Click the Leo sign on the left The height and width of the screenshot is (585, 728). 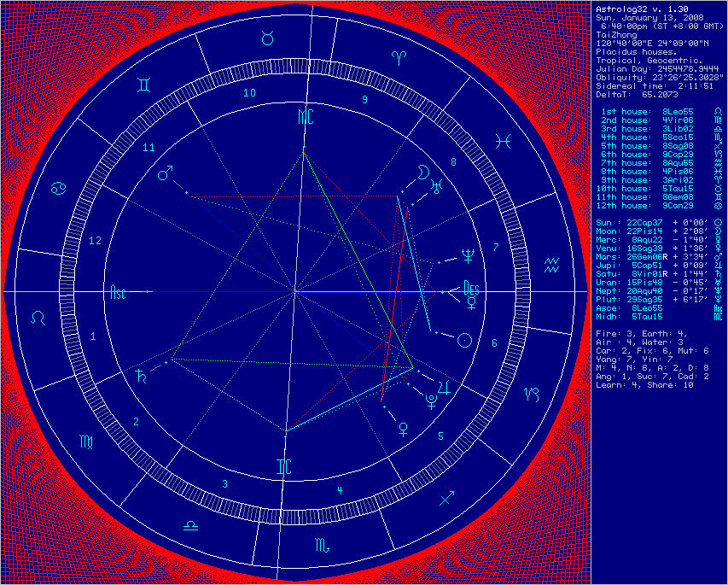click(39, 318)
